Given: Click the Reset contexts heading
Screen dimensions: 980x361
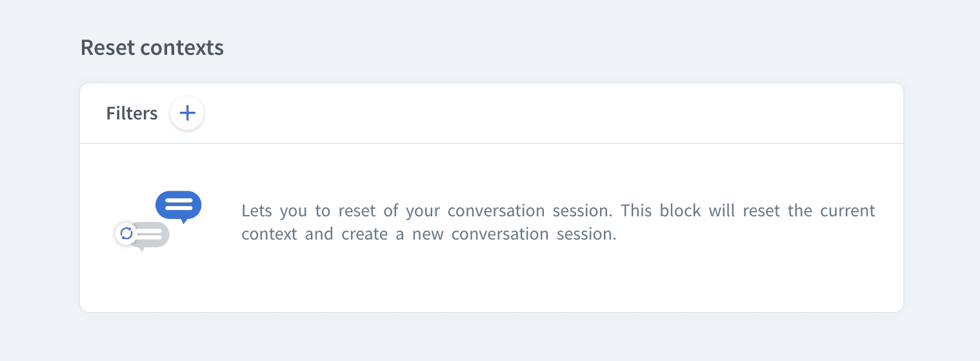Looking at the screenshot, I should (152, 48).
